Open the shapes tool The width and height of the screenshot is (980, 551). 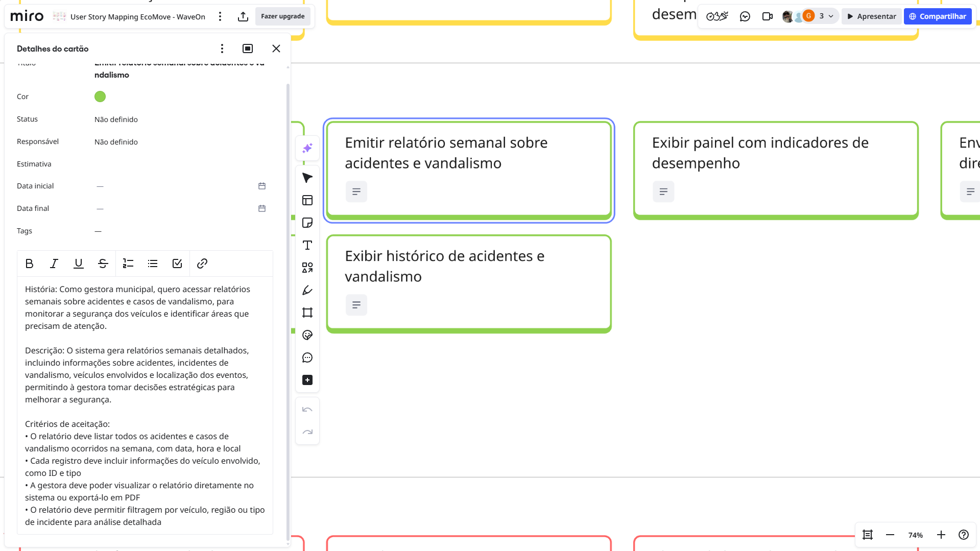click(307, 268)
